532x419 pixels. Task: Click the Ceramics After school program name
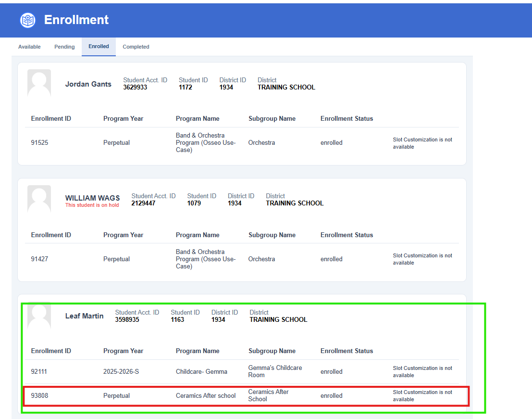tap(206, 396)
